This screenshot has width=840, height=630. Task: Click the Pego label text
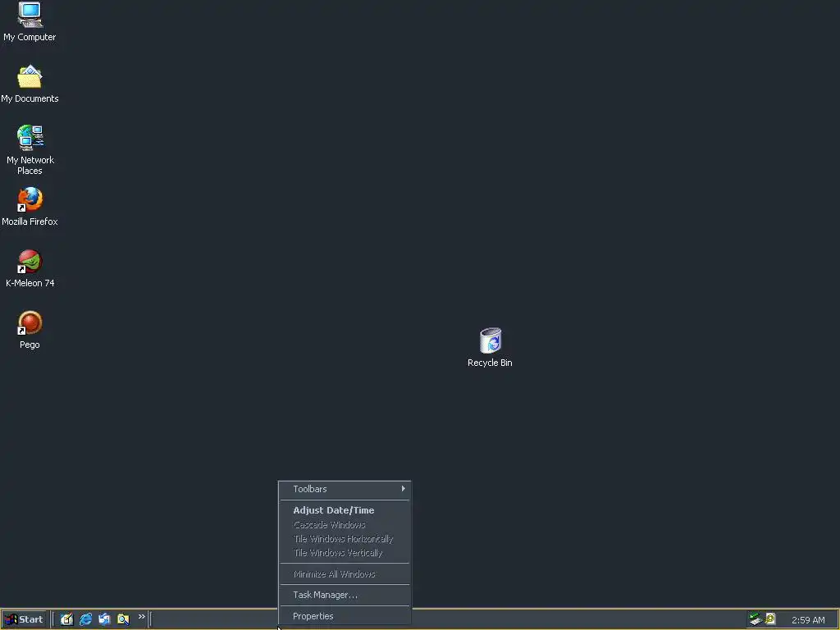tap(30, 345)
